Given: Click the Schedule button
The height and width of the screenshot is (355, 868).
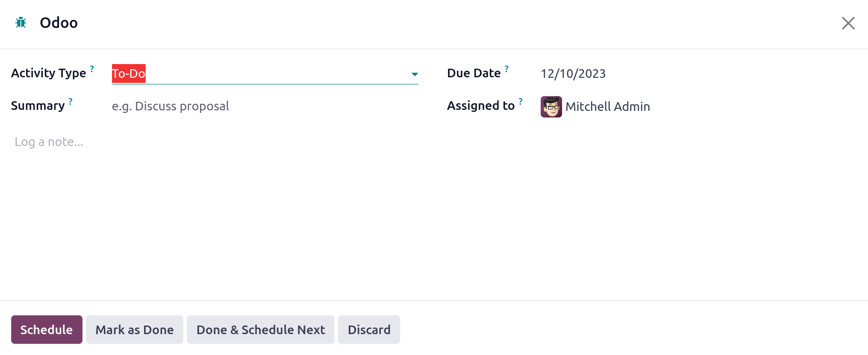Looking at the screenshot, I should 47,330.
